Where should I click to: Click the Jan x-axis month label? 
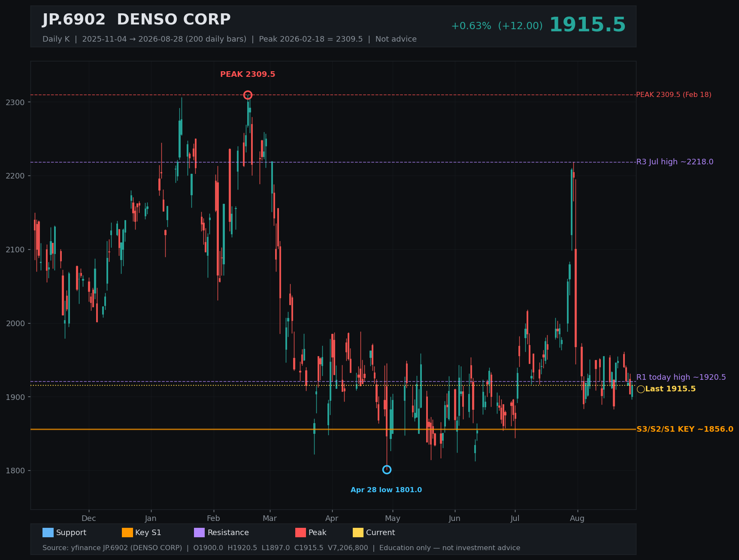[151, 518]
